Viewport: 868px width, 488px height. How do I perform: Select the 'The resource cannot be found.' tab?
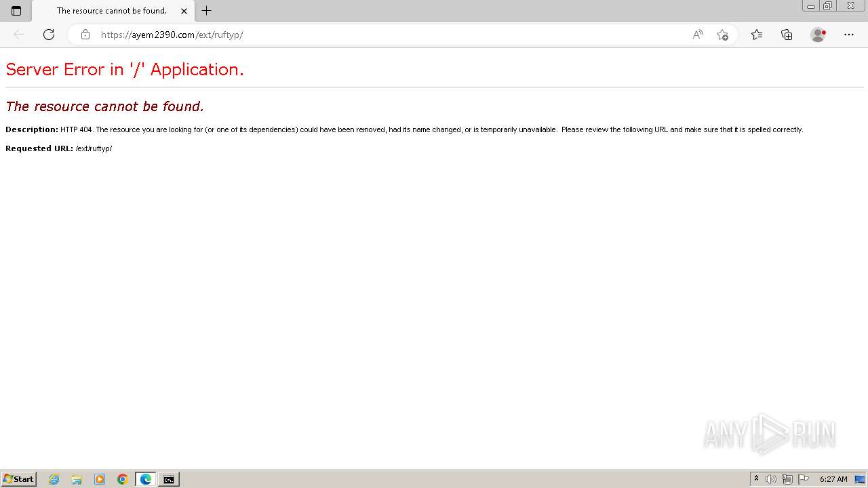tap(112, 11)
